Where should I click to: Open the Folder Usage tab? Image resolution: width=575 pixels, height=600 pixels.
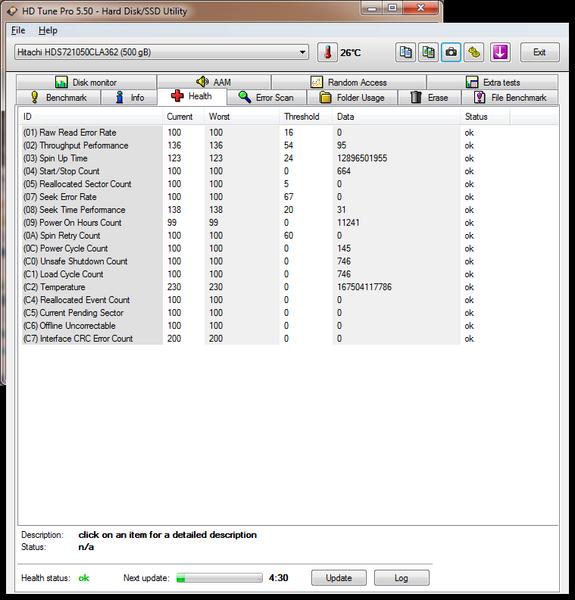coord(352,98)
